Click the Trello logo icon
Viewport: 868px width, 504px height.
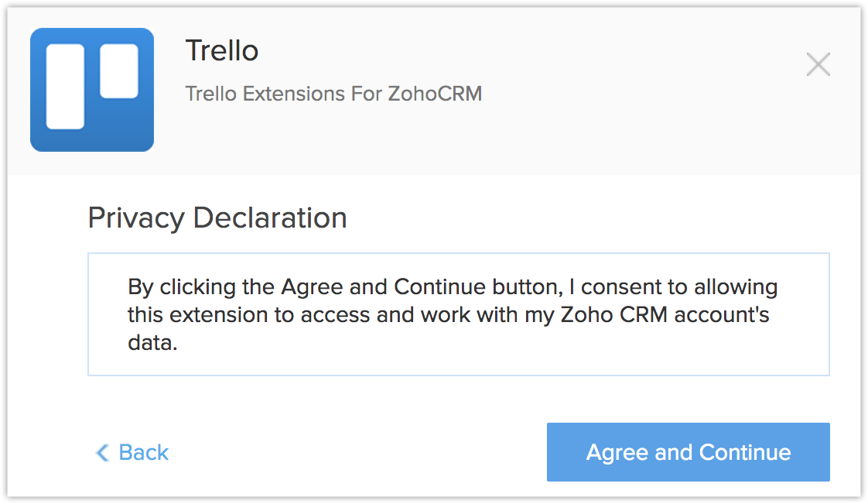(x=91, y=89)
